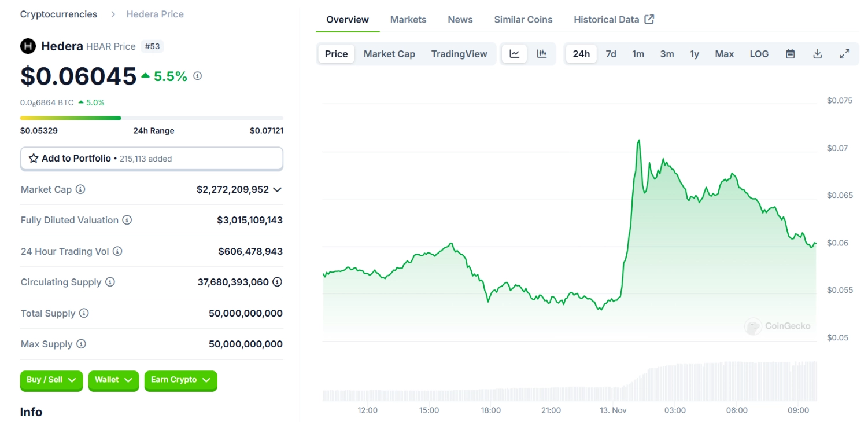
Task: Click the Info section heading
Action: click(31, 412)
